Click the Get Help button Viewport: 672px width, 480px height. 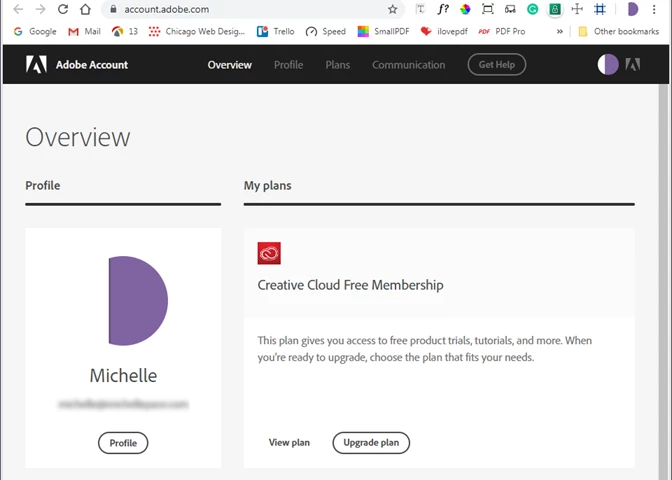(497, 65)
